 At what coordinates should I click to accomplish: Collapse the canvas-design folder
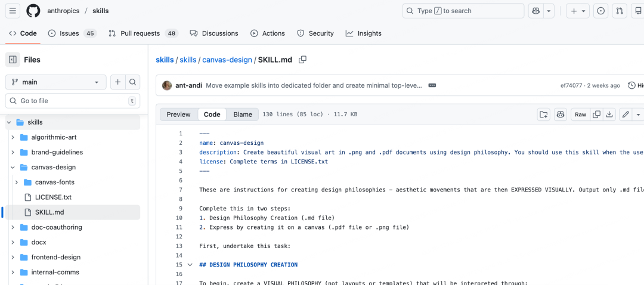[x=13, y=167]
